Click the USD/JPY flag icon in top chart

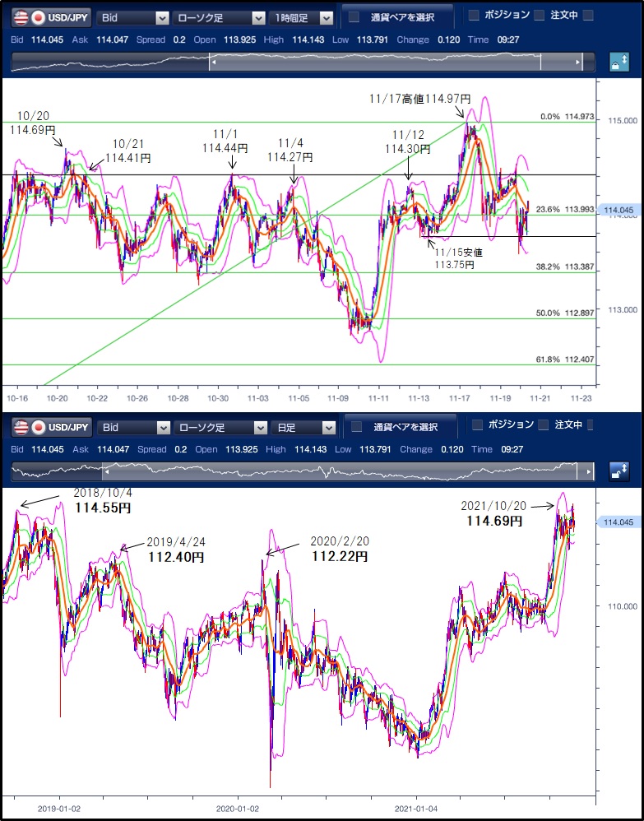[28, 16]
